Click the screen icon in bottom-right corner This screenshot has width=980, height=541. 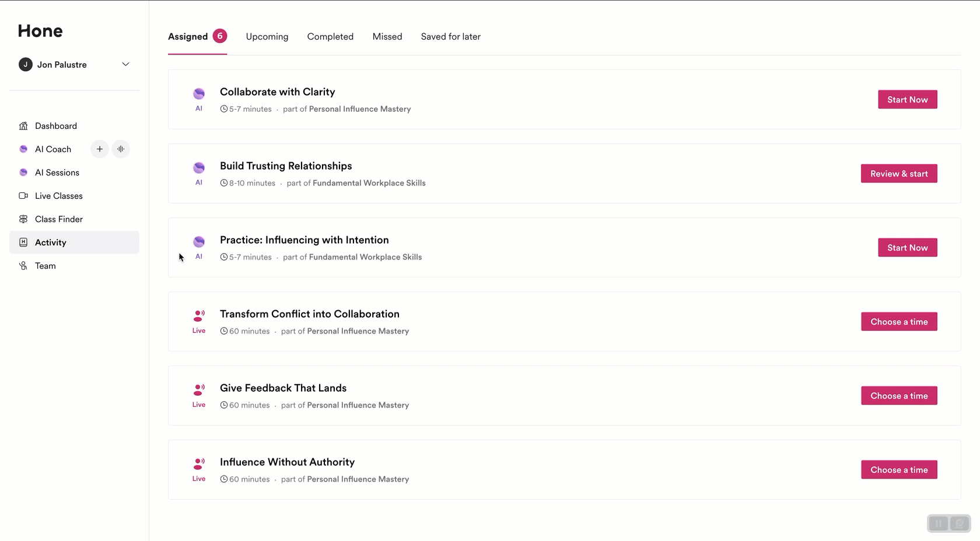click(x=960, y=524)
